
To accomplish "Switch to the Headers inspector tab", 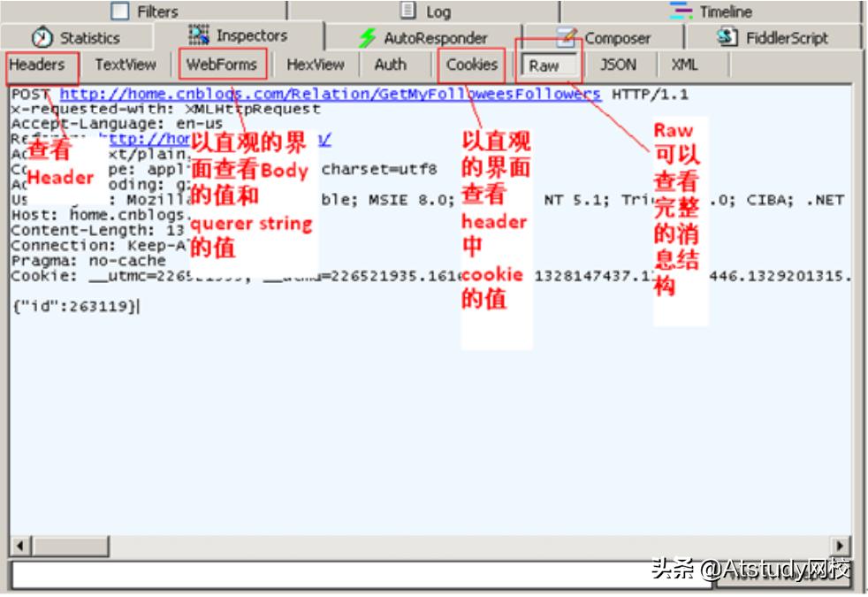I will pos(39,65).
